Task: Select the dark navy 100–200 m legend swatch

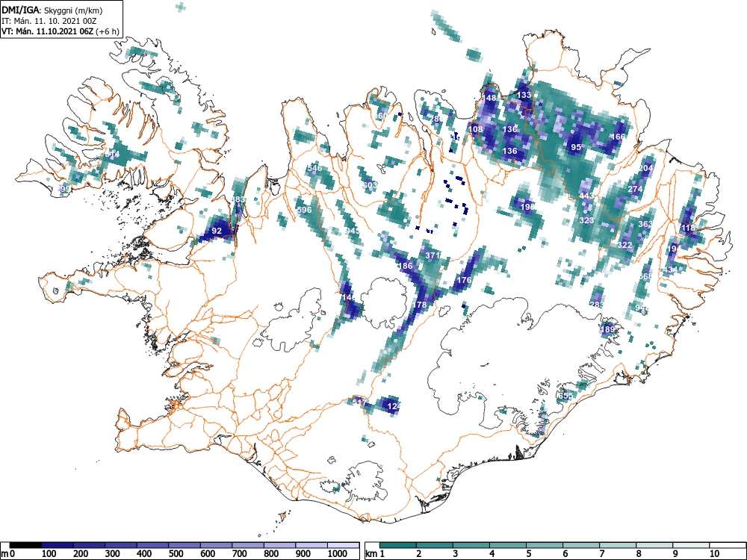Action: (58, 545)
